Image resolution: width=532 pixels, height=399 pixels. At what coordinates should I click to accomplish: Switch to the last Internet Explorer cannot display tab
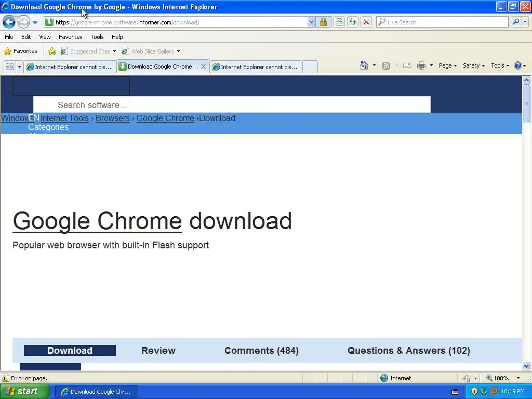coord(256,67)
